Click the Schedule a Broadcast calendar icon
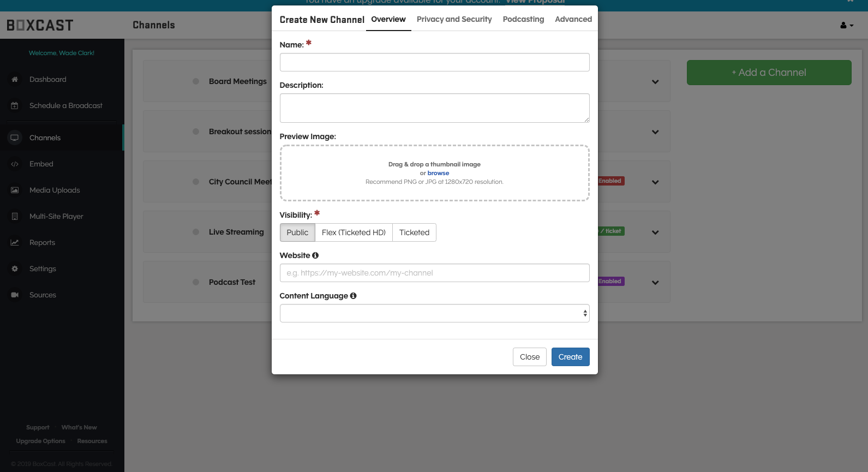 tap(15, 106)
